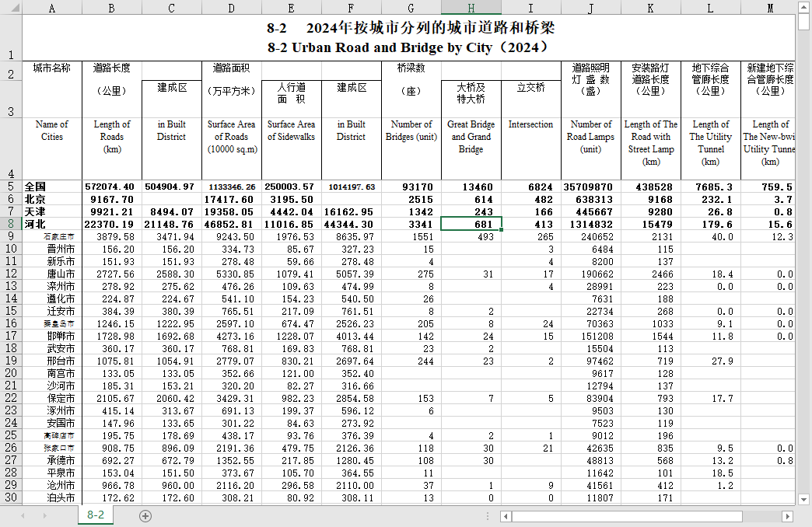Click cell '北京' in column A
Image resolution: width=812 pixels, height=527 pixels.
point(52,199)
